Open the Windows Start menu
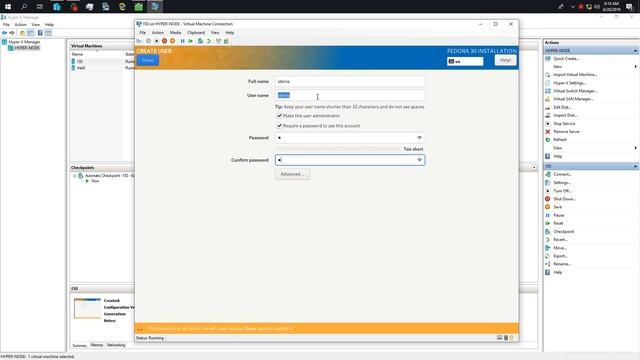 tap(8, 7)
